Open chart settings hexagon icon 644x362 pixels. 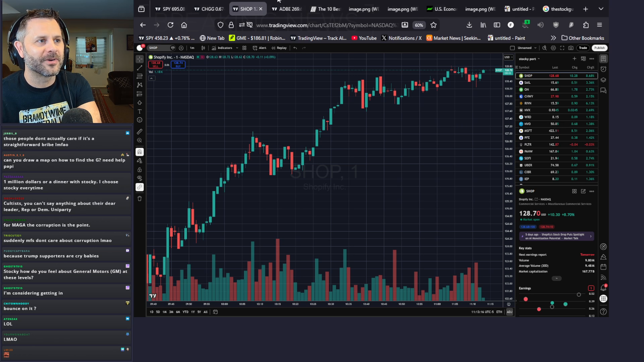click(x=553, y=48)
